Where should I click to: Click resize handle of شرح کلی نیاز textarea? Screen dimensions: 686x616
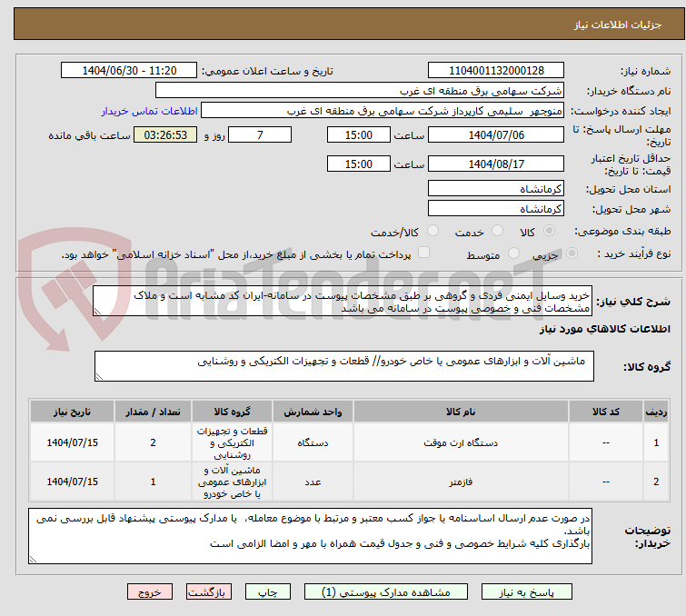tap(97, 312)
